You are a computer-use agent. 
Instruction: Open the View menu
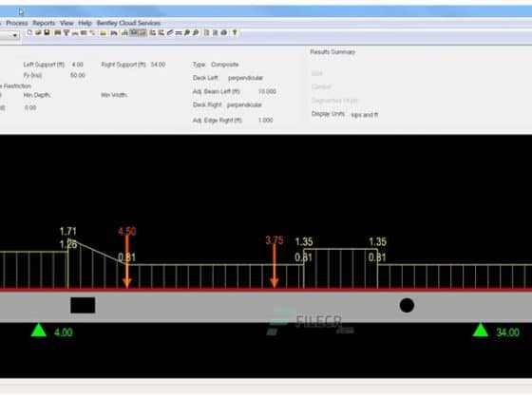tap(66, 23)
